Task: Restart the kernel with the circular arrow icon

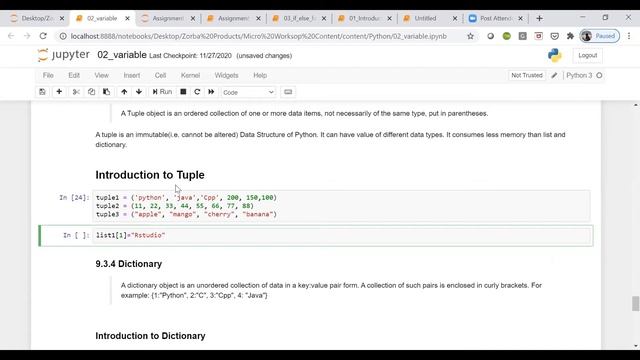Action: 197,92
